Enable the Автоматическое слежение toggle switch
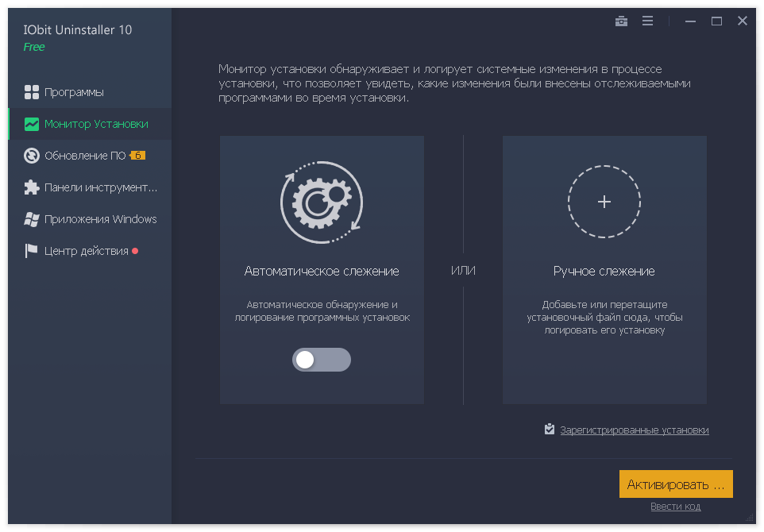Viewport: 764px width, 532px height. click(322, 360)
